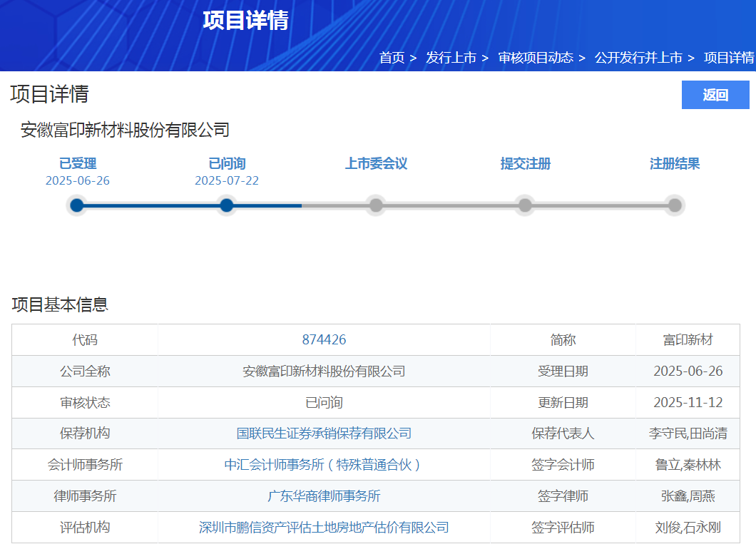Image resolution: width=756 pixels, height=549 pixels.
Task: Select the 已问询 timeline dot
Action: click(227, 205)
